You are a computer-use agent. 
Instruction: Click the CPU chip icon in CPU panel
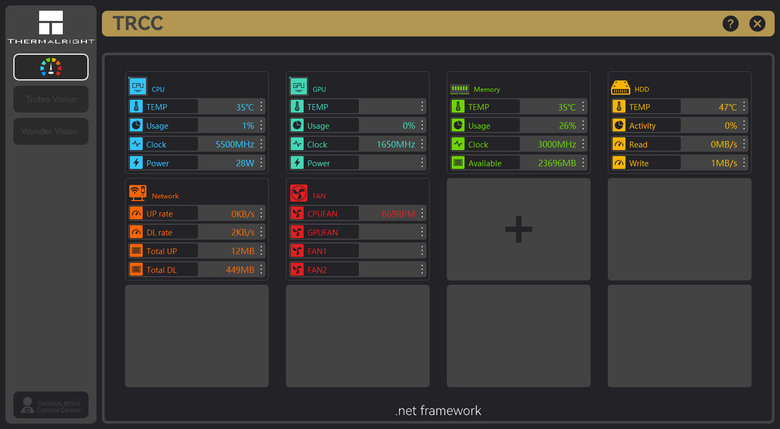[138, 86]
